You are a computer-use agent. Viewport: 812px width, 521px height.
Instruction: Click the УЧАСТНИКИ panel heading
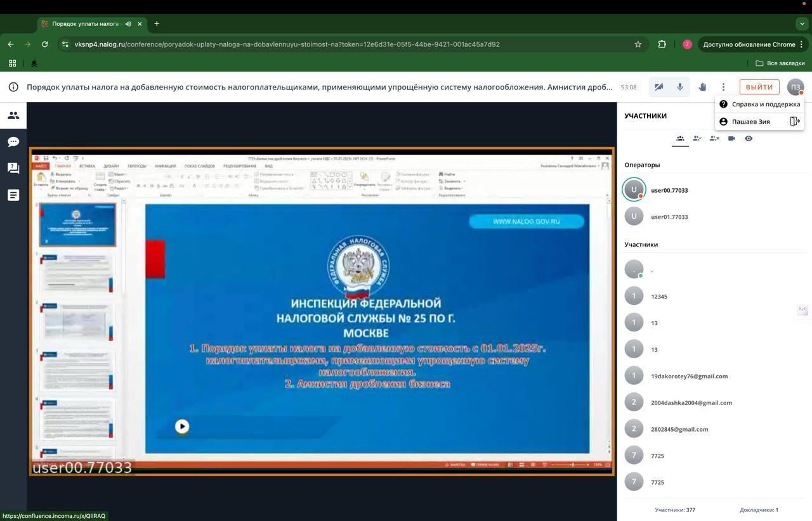(645, 116)
